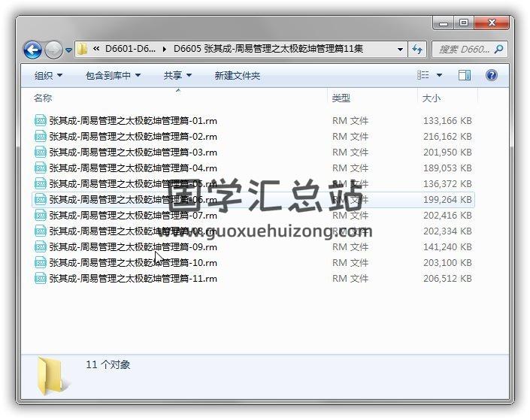Open the 组织 menu
The width and height of the screenshot is (530, 420).
tap(48, 75)
